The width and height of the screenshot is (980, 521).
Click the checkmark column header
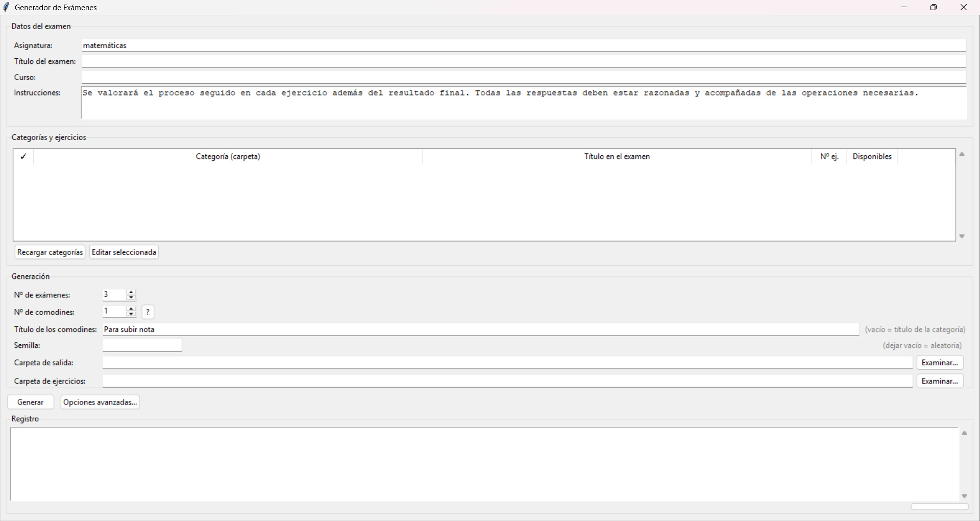tap(23, 157)
